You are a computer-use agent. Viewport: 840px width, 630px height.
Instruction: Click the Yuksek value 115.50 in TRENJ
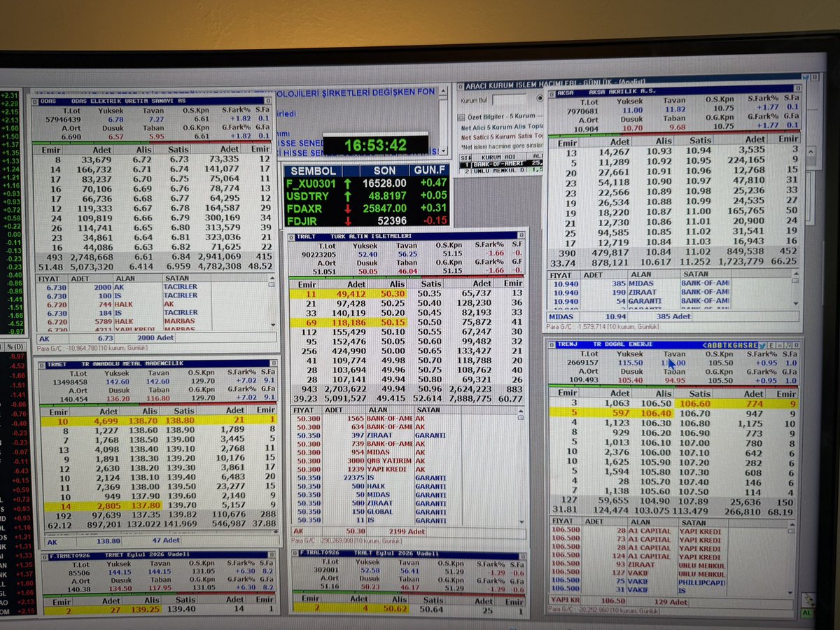631,362
